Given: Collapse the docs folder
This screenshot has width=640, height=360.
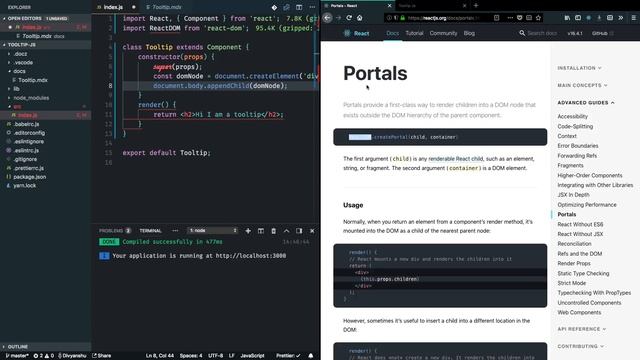Looking at the screenshot, I should click(19, 71).
